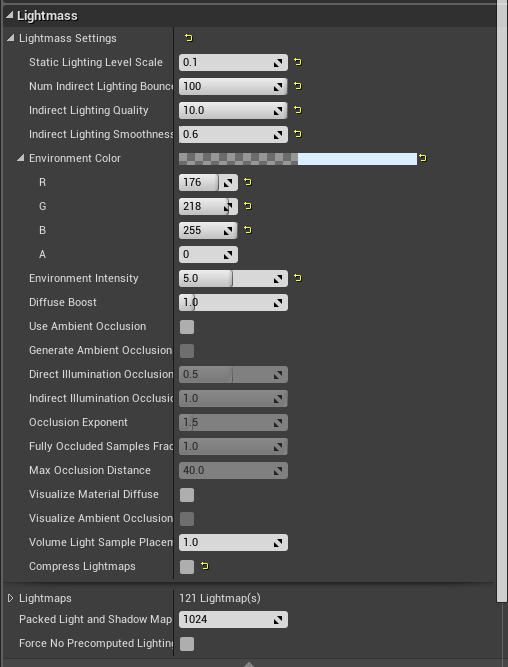Click spin arrow on Num Indirect Lighting Bounces
Image resolution: width=508 pixels, height=667 pixels.
278,87
